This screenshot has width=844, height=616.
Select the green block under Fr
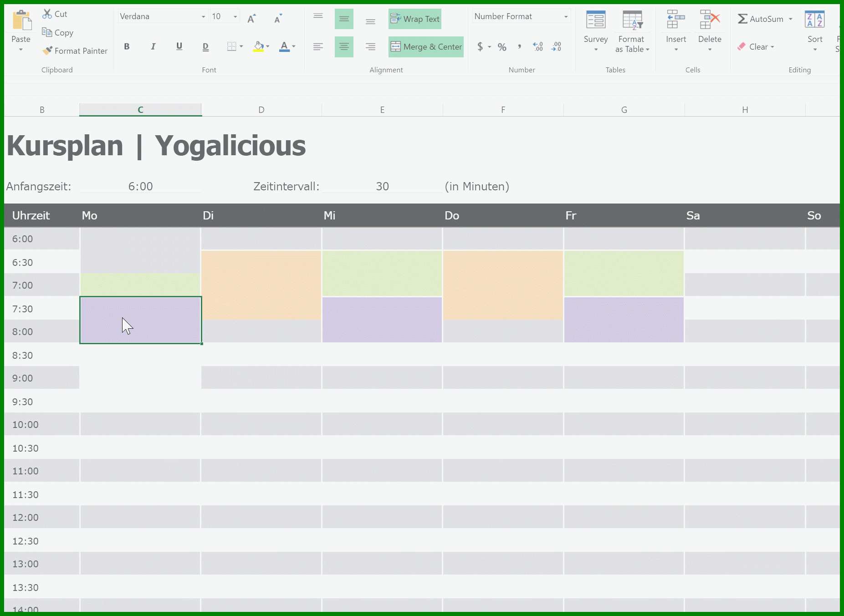(624, 273)
